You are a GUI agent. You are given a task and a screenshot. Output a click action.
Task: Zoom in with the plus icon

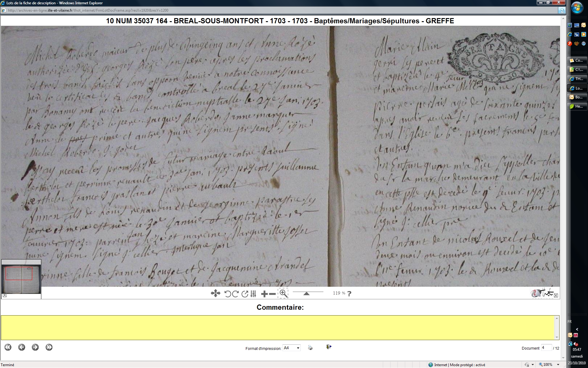click(x=264, y=294)
